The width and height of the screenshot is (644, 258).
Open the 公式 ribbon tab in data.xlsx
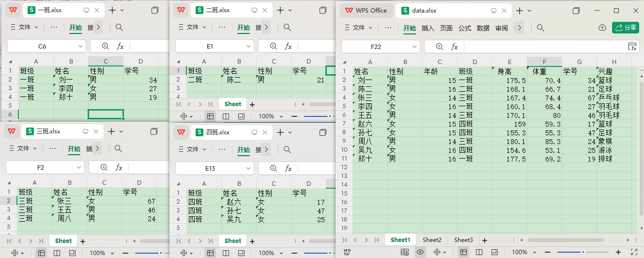pos(465,28)
